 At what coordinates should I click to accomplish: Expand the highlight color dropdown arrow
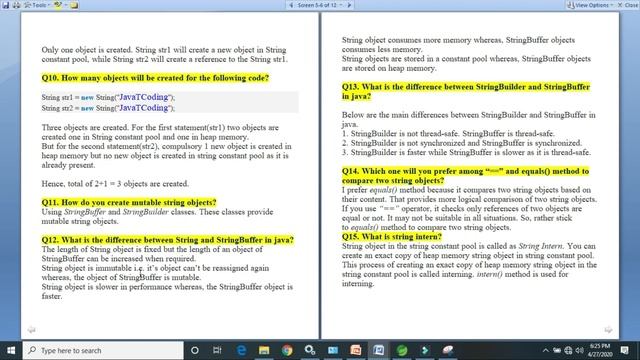click(65, 5)
